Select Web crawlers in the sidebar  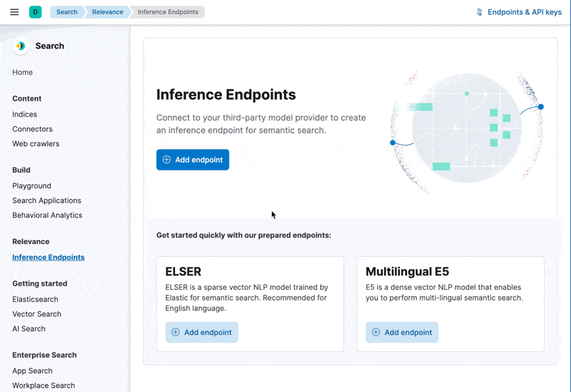[36, 144]
